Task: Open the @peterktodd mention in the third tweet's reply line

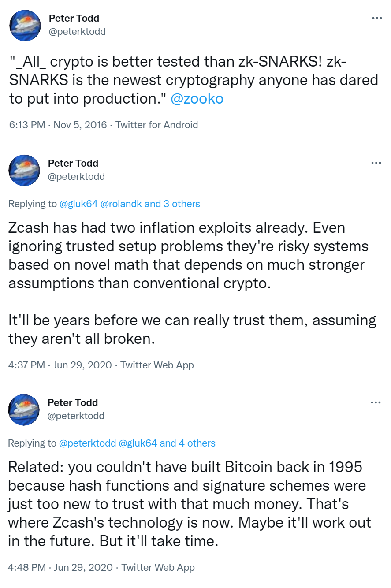Action: pyautogui.click(x=87, y=443)
